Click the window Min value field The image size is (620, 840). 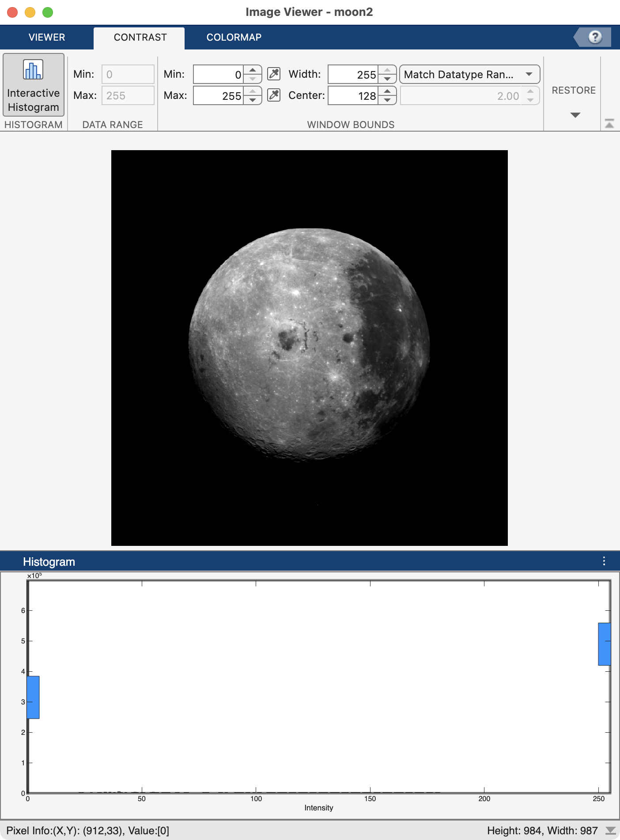(218, 75)
